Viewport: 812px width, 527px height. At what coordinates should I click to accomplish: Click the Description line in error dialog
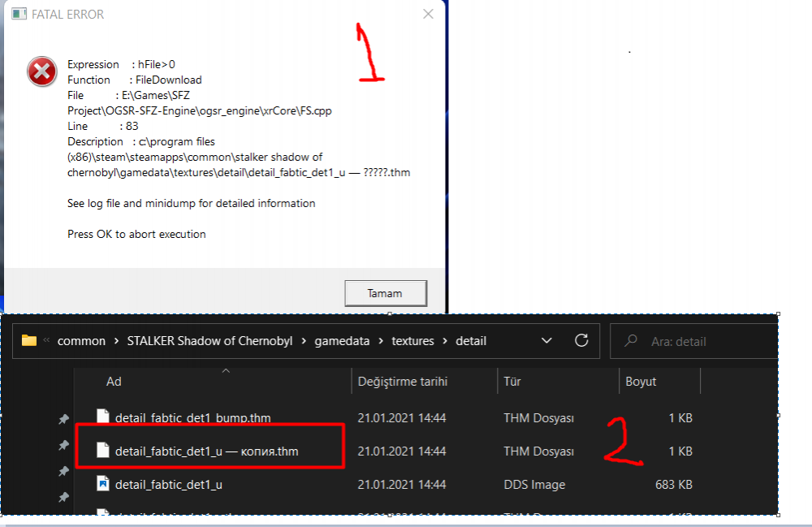pos(239,157)
